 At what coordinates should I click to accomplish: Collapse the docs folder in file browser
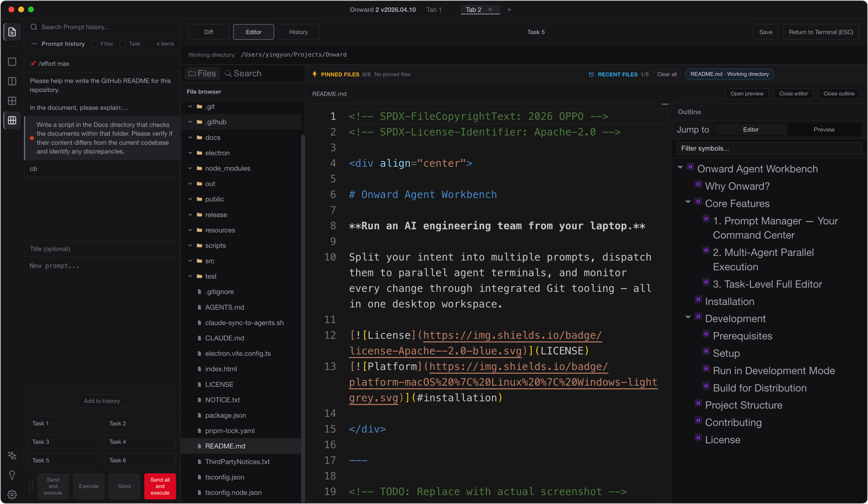click(x=190, y=137)
